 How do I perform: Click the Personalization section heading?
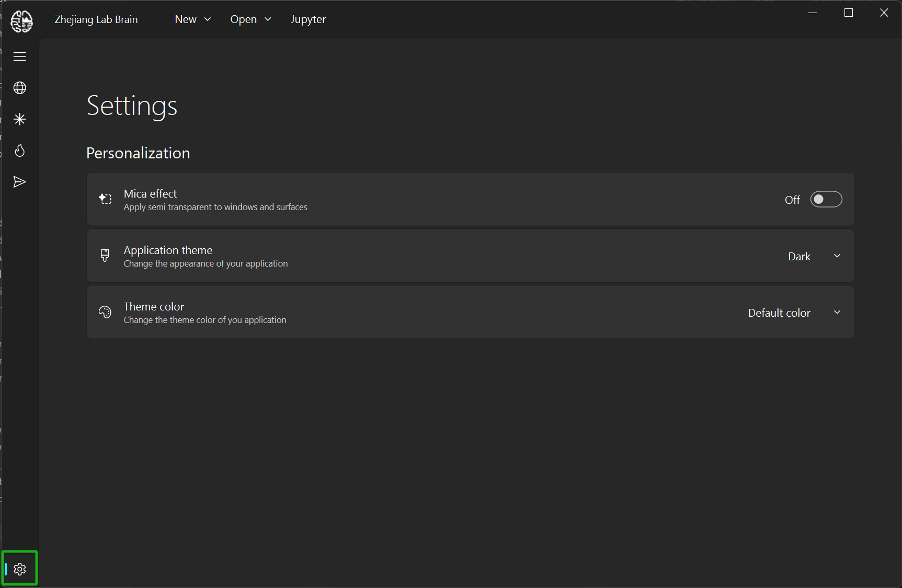(x=138, y=153)
